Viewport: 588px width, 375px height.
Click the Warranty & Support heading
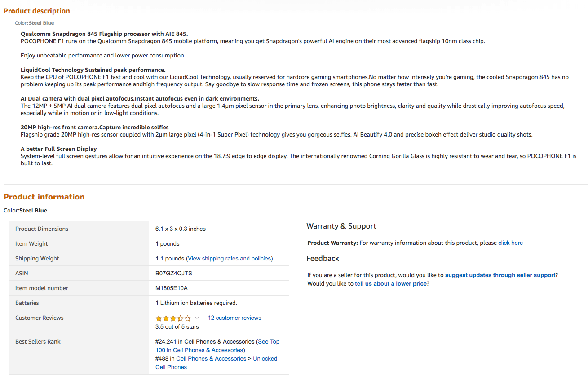341,226
